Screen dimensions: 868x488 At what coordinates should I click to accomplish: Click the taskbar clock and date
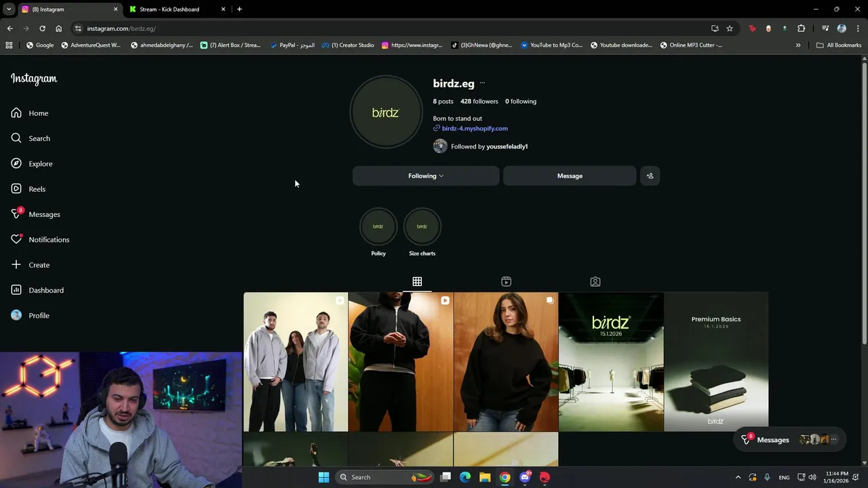pyautogui.click(x=837, y=477)
